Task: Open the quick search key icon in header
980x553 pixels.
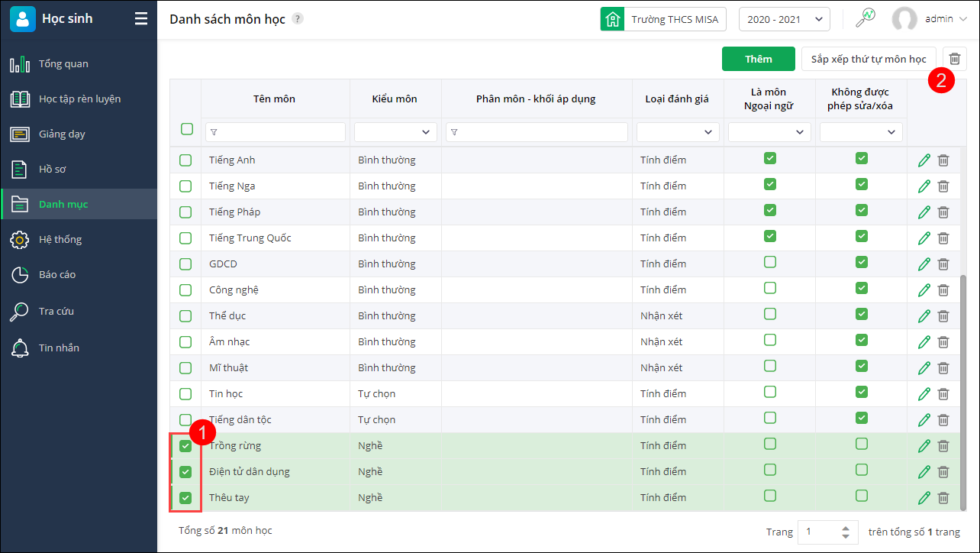Action: tap(865, 18)
